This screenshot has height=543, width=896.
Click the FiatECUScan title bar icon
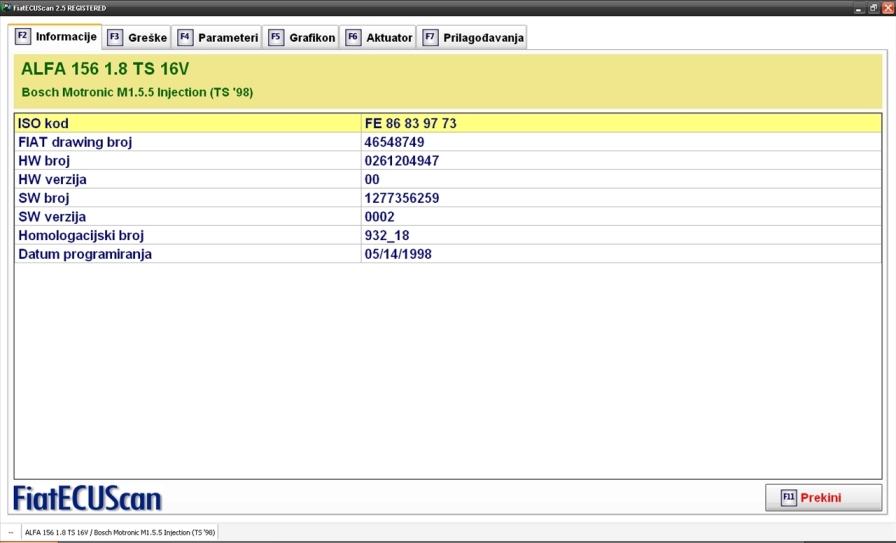coord(6,7)
